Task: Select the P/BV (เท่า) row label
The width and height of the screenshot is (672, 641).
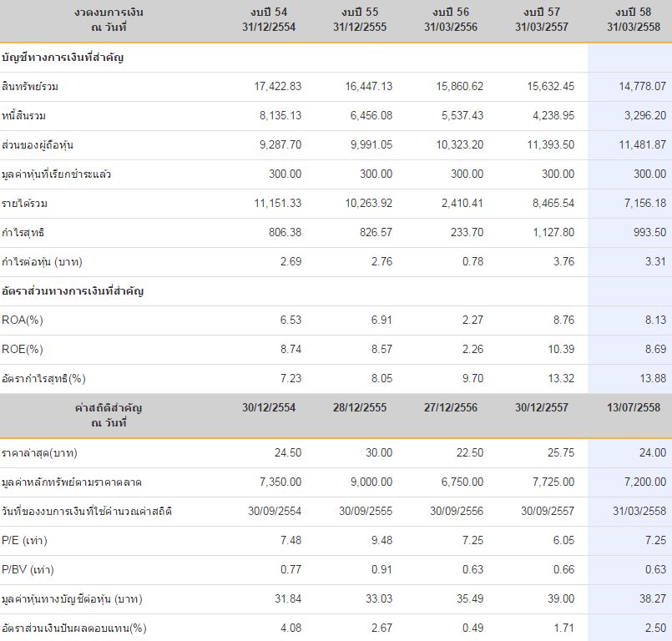Action: (28, 569)
